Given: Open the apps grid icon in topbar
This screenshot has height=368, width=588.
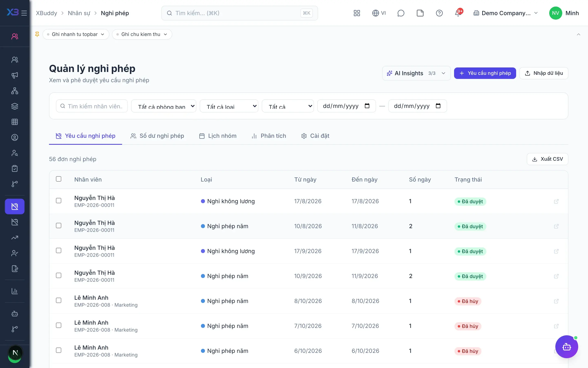Looking at the screenshot, I should [357, 13].
